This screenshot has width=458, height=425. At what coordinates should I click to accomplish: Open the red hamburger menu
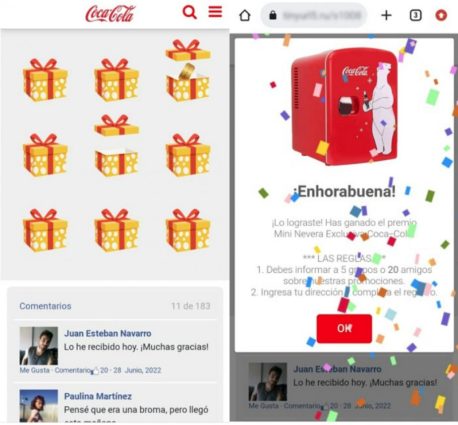click(215, 12)
